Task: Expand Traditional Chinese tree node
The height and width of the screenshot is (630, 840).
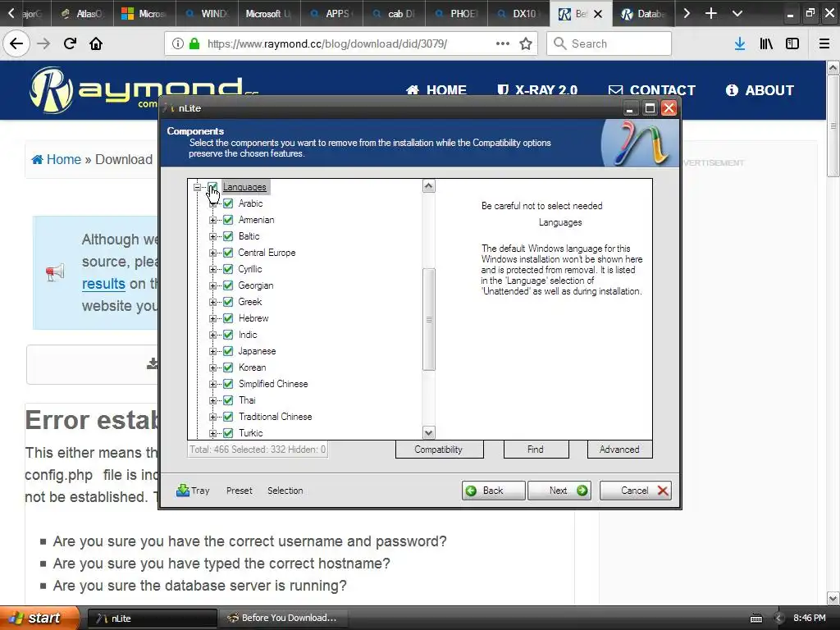Action: (212, 417)
